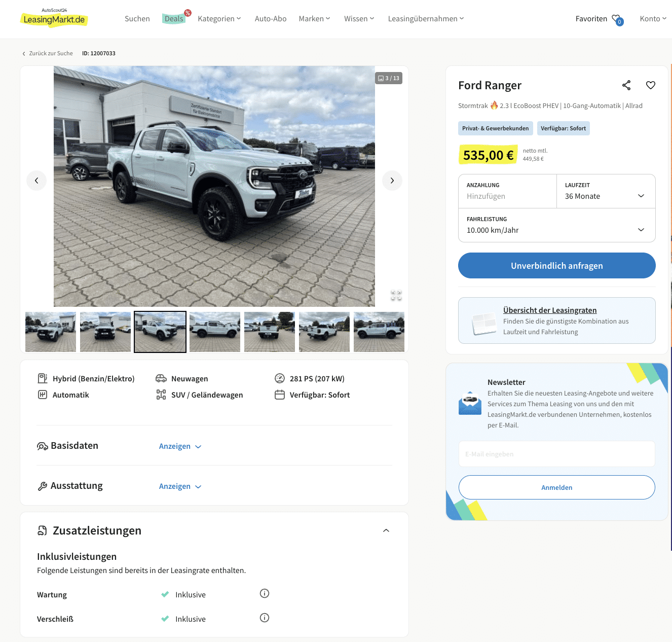This screenshot has width=672, height=642.
Task: Select the sixth thumbnail in the gallery strip
Action: coord(324,332)
